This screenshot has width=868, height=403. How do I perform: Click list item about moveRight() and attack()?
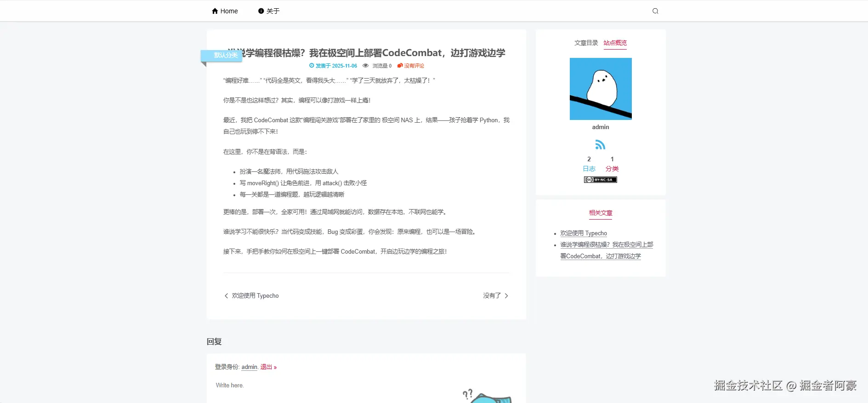(303, 183)
